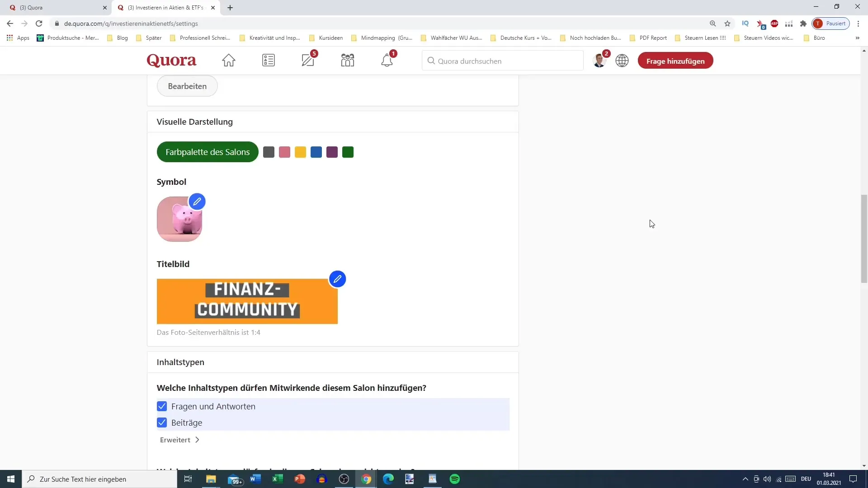Open Quora home feed icon
This screenshot has height=488, width=868.
(228, 61)
